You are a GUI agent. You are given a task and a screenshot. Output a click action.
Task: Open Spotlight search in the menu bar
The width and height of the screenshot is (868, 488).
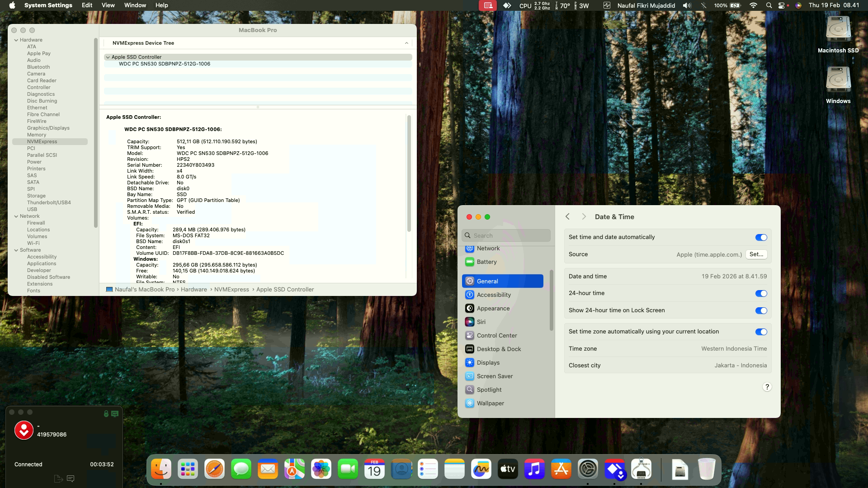(769, 5)
